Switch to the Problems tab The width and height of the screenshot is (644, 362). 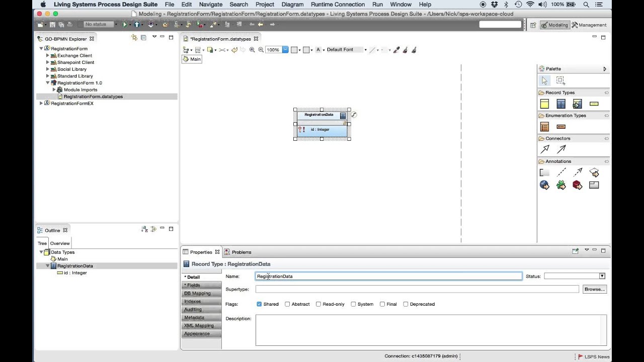(238, 252)
